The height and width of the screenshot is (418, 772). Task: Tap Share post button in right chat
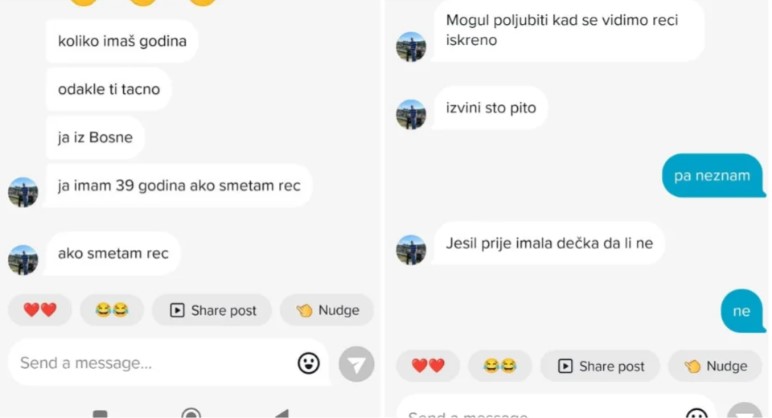point(600,366)
